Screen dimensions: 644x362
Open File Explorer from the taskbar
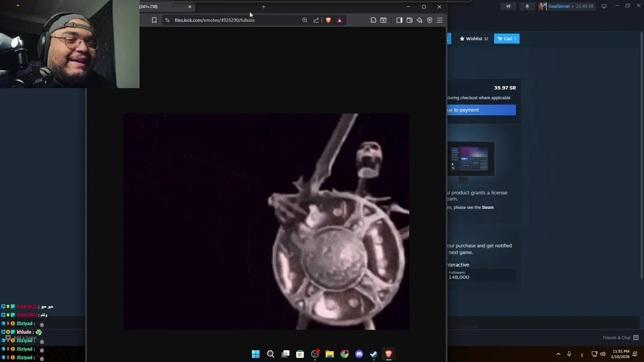pos(330,354)
